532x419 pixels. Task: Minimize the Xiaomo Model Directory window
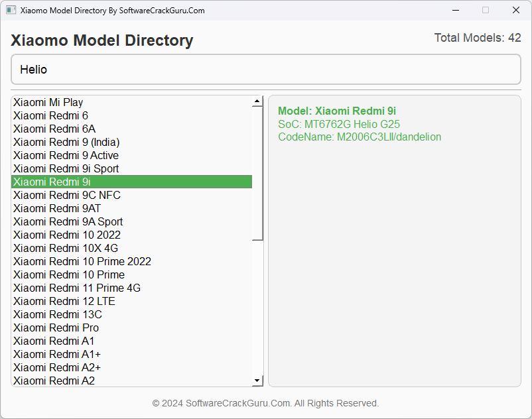(456, 10)
